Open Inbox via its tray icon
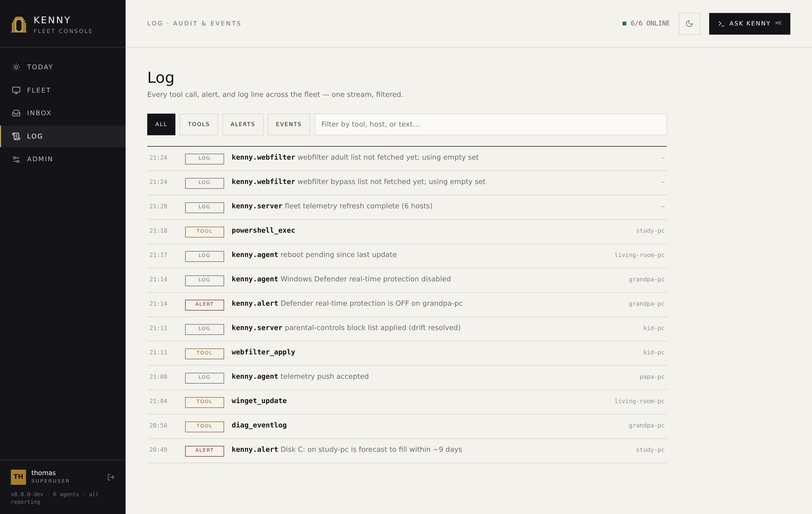 pyautogui.click(x=16, y=113)
